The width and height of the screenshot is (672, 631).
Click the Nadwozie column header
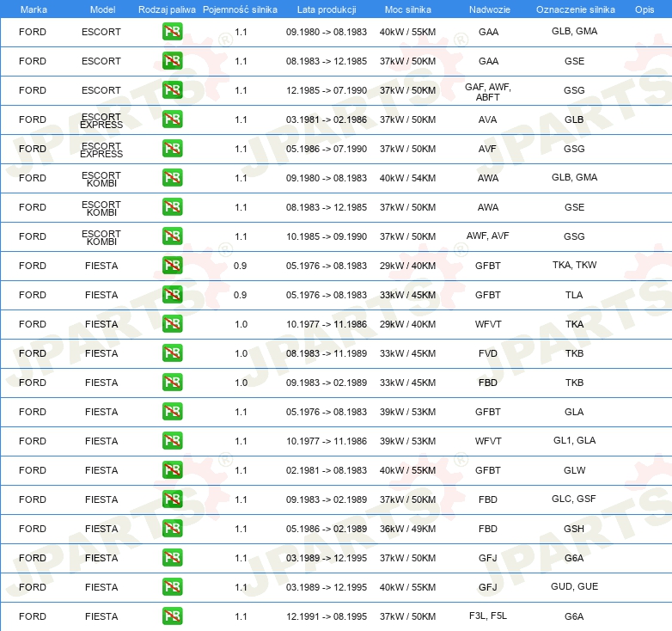490,9
